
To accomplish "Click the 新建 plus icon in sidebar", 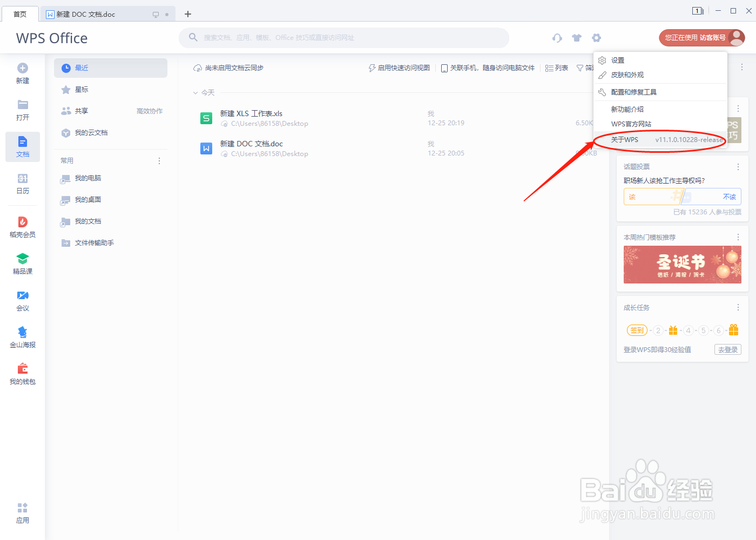I will click(23, 68).
